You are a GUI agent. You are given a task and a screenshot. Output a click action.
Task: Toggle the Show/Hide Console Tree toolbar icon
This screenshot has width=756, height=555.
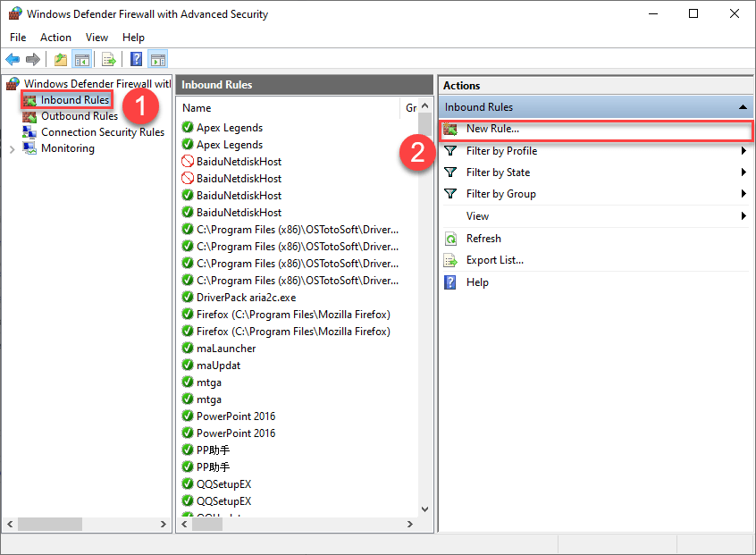tap(82, 60)
